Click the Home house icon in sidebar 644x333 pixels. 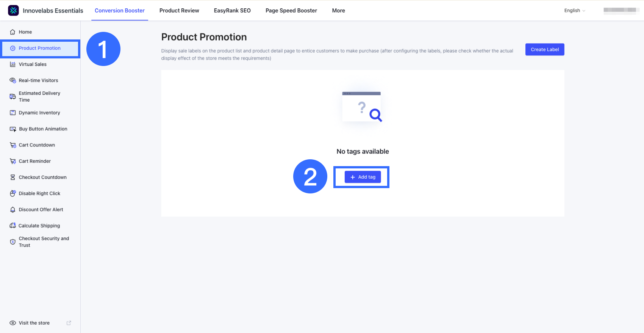pyautogui.click(x=13, y=32)
